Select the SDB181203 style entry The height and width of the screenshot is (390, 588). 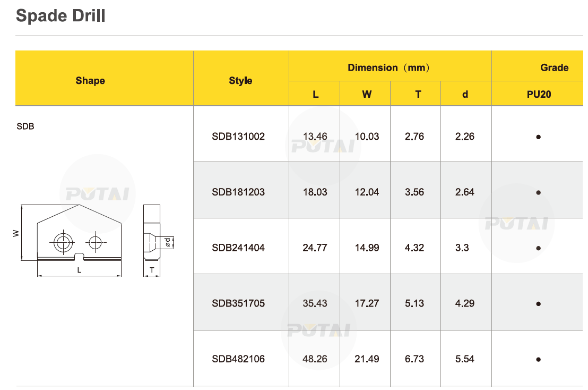[238, 192]
